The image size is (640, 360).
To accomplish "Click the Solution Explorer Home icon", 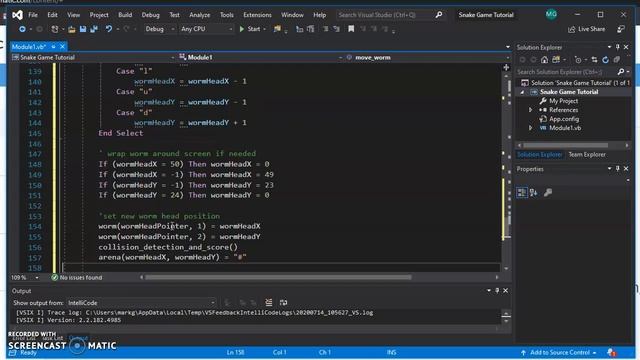I will pos(544,60).
